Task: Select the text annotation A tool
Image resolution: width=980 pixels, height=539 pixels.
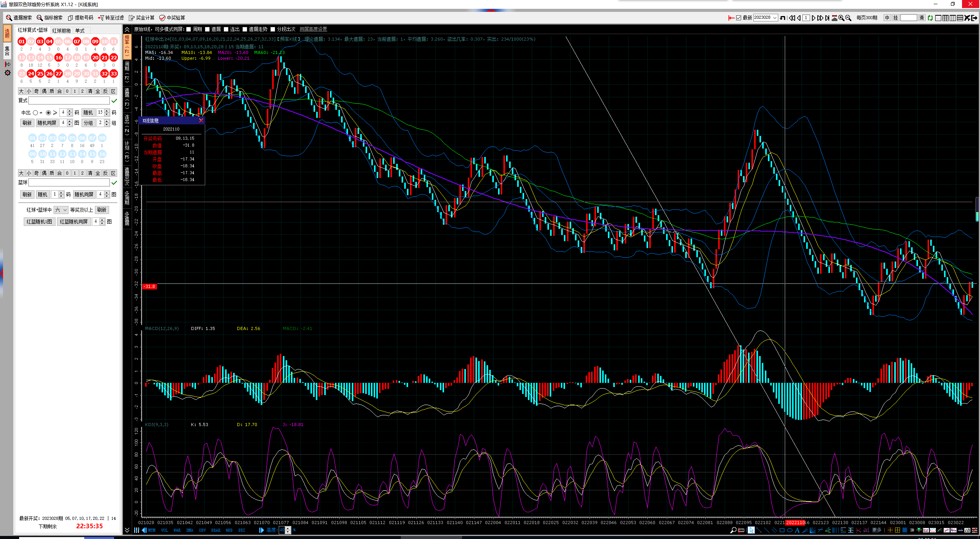Action: pos(797,530)
